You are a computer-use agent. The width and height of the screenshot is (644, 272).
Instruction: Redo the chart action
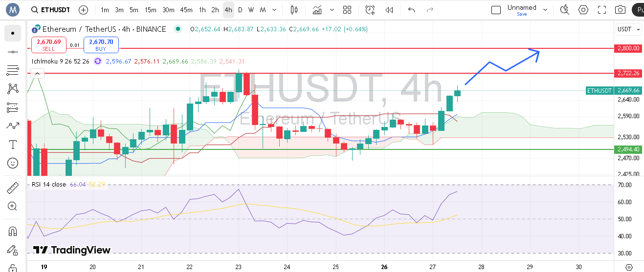(430, 10)
